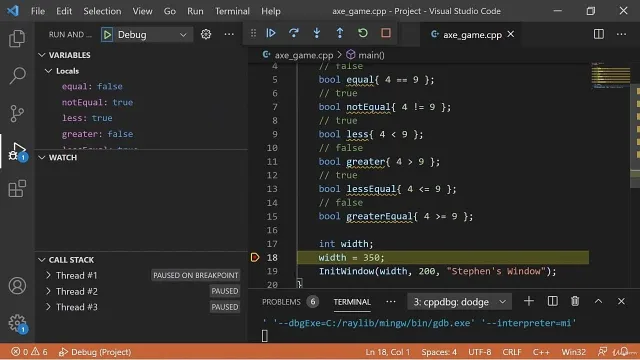Open the File menu
This screenshot has width=640, height=360.
[38, 11]
